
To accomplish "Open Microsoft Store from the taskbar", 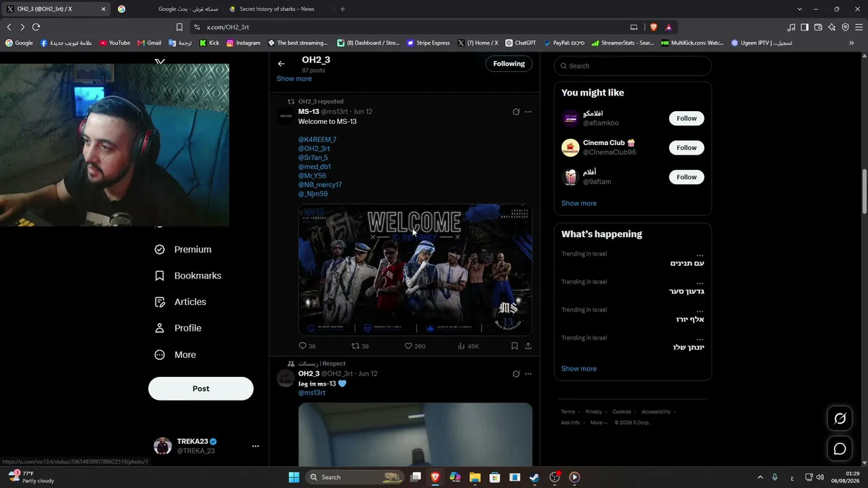I will pos(495,477).
